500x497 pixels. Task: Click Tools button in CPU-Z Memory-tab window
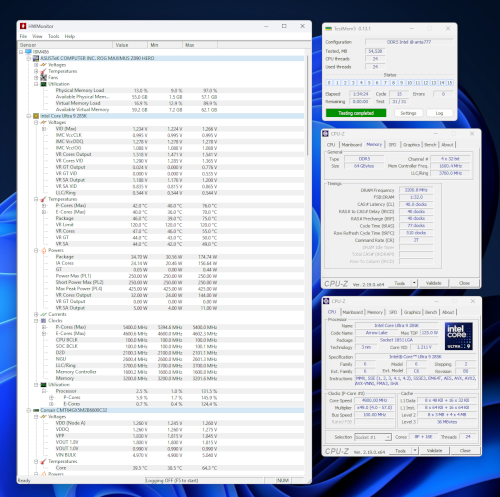click(x=400, y=283)
